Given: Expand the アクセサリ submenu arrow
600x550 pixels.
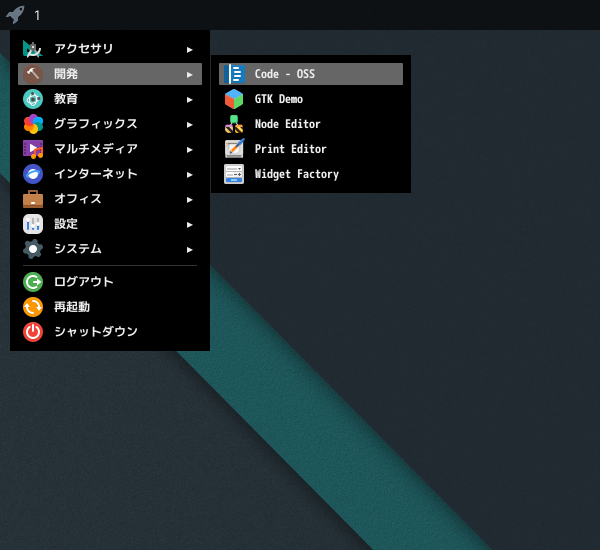Looking at the screenshot, I should [x=189, y=49].
